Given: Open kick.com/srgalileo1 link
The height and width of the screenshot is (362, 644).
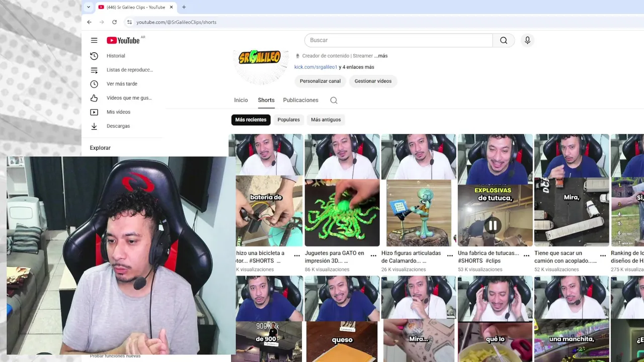Looking at the screenshot, I should pos(315,67).
